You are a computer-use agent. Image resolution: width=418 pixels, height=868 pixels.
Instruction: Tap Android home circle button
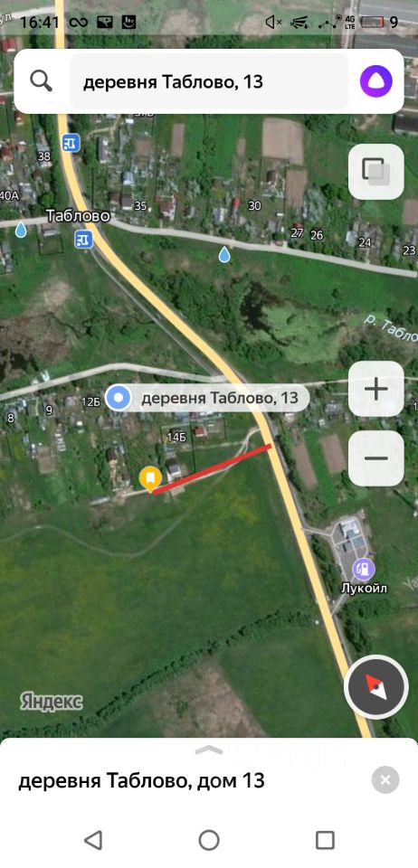209,840
